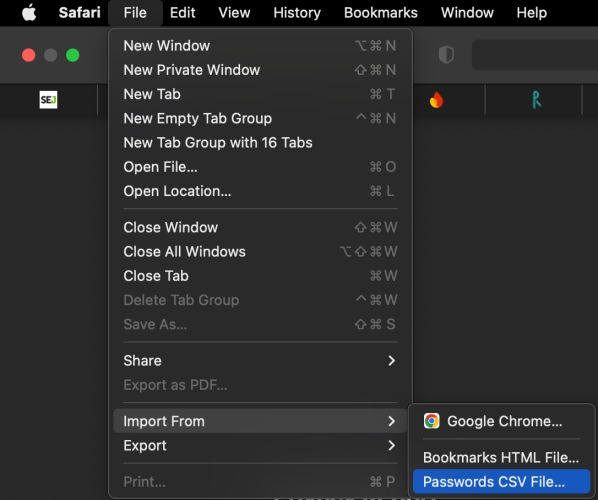Open the View menu
This screenshot has width=598, height=500.
[x=234, y=13]
